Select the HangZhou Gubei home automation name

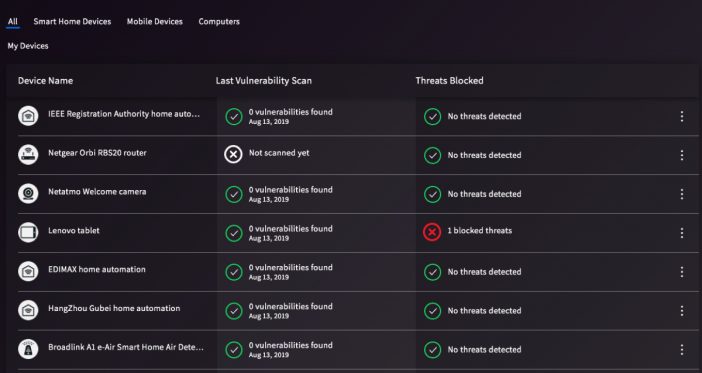114,309
